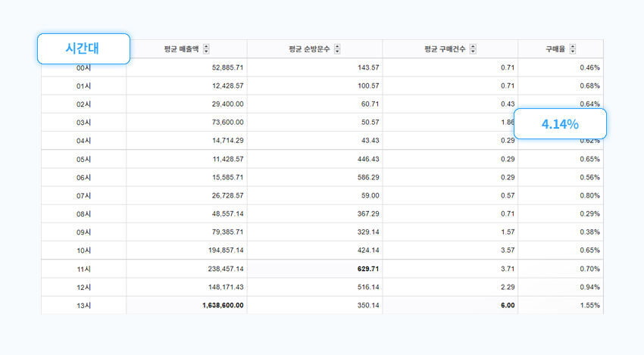Select the 11시 row label
The width and height of the screenshot is (644, 355).
tap(84, 269)
